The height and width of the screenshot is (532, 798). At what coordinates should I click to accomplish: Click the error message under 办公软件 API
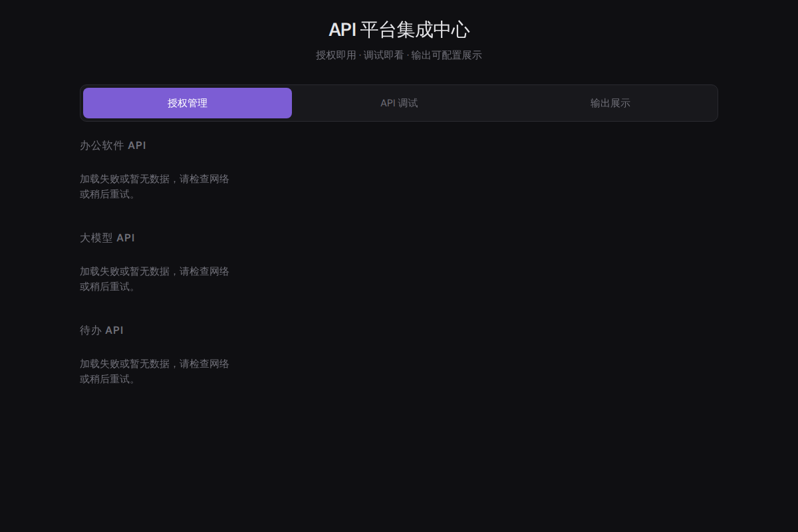click(154, 186)
